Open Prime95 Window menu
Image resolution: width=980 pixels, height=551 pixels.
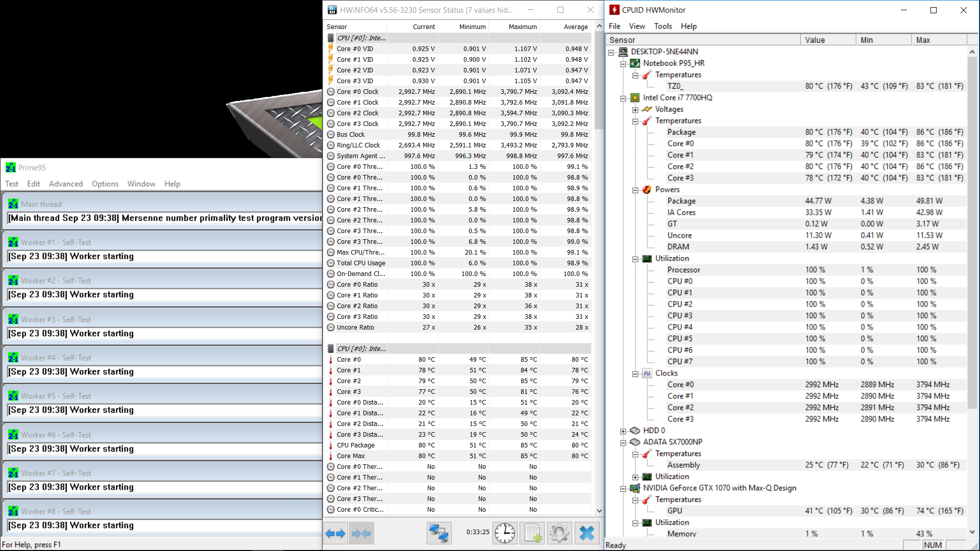[x=141, y=184]
